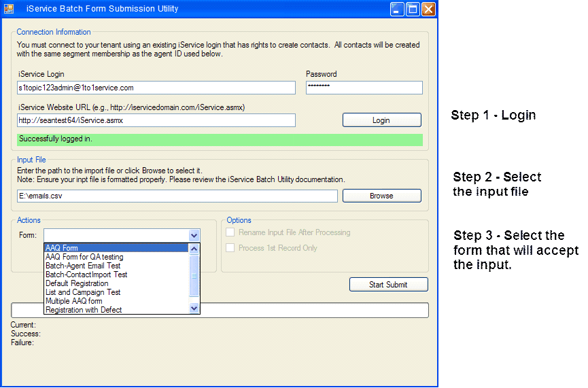This screenshot has height=388, width=588.
Task: Choose Registration with Defect form
Action: pos(116,310)
